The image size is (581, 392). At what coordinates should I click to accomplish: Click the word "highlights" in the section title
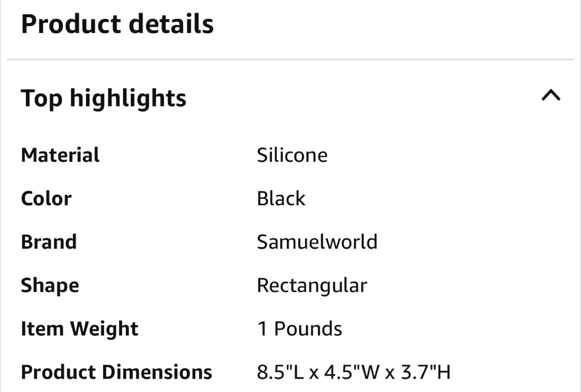pyautogui.click(x=128, y=98)
